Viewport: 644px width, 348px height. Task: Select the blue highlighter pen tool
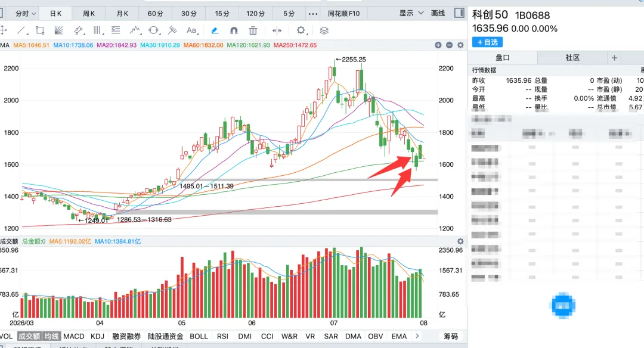[215, 30]
